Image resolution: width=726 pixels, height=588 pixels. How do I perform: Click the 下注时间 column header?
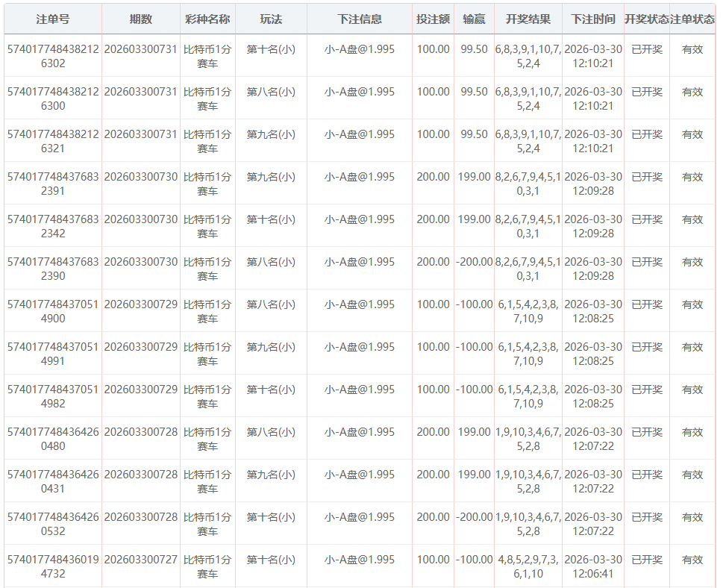pos(593,19)
